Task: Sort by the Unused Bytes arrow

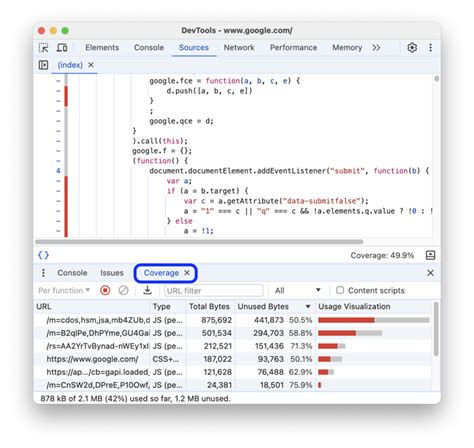Action: tap(308, 307)
